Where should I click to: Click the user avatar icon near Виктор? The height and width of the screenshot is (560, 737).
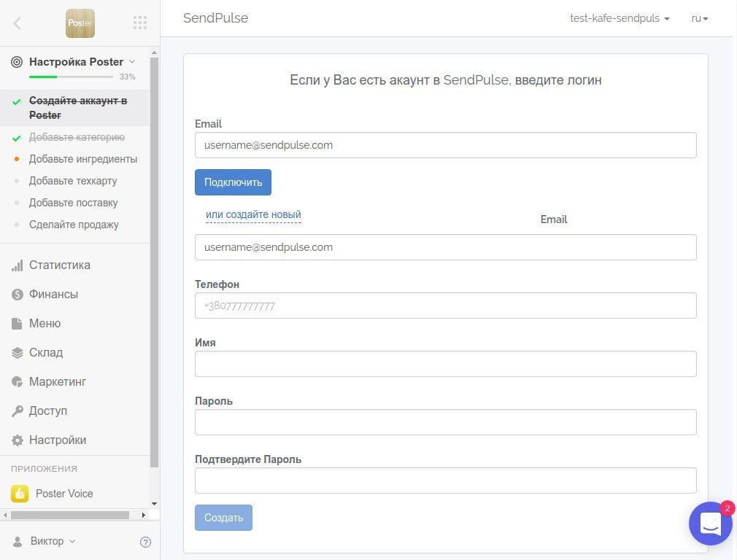tap(18, 542)
